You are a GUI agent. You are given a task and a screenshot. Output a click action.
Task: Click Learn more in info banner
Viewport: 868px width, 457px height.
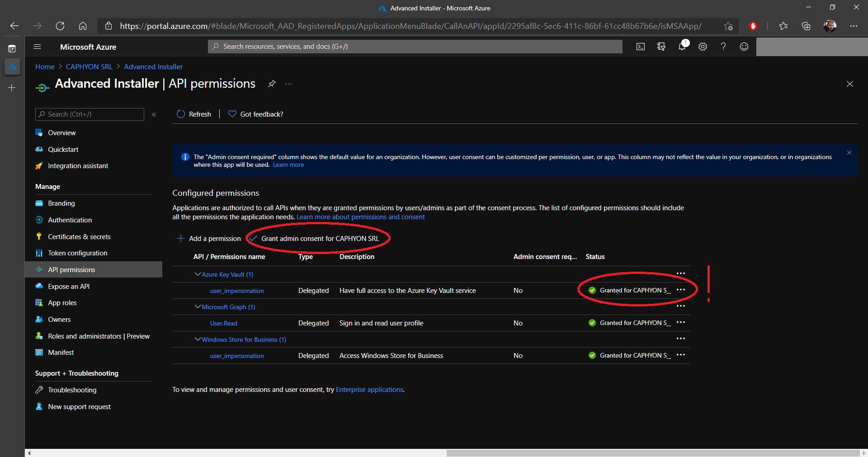288,165
